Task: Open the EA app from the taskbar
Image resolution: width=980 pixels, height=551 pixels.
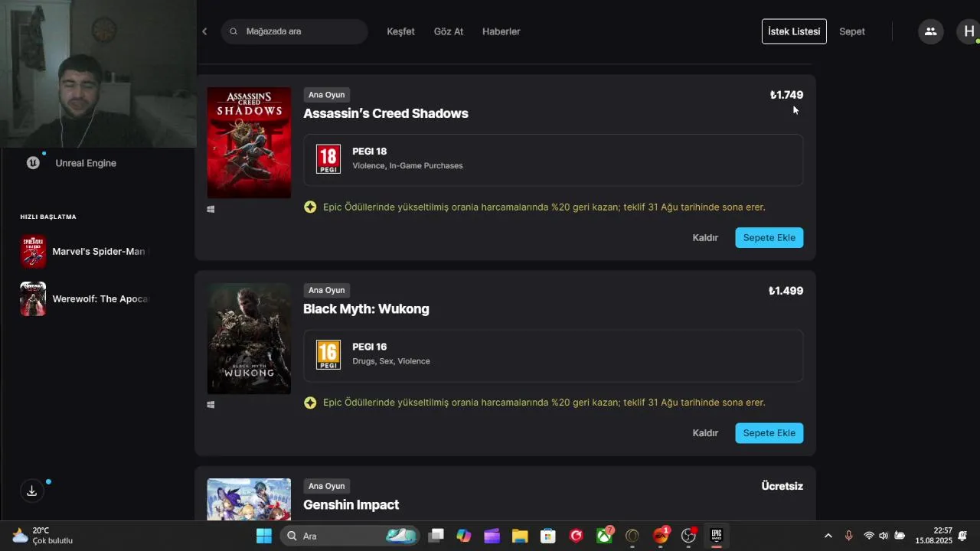Action: click(x=661, y=536)
